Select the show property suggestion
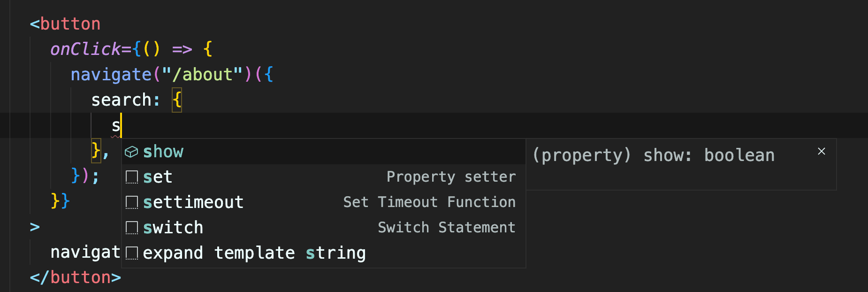The height and width of the screenshot is (292, 868). click(x=324, y=152)
